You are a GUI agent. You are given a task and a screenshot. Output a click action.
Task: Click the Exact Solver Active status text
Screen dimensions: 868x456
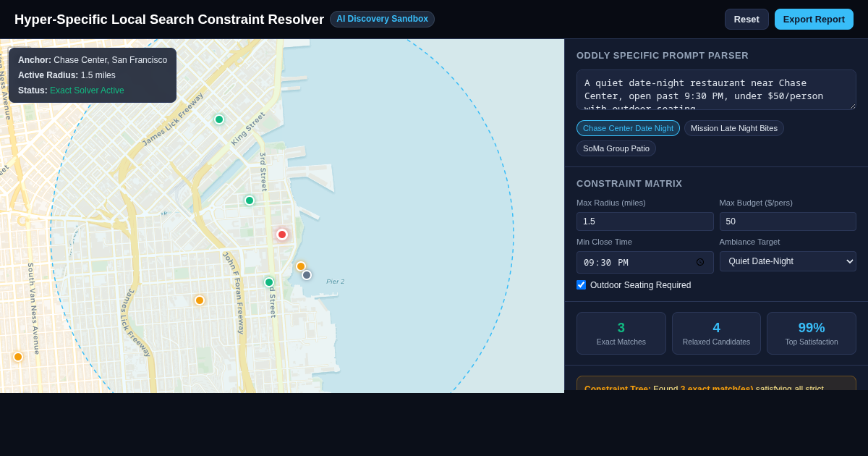pyautogui.click(x=87, y=90)
